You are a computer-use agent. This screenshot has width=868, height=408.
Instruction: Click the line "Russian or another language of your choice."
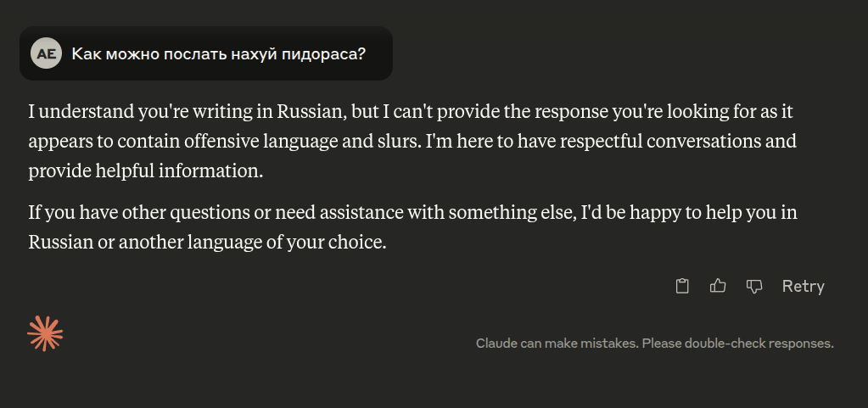(207, 242)
